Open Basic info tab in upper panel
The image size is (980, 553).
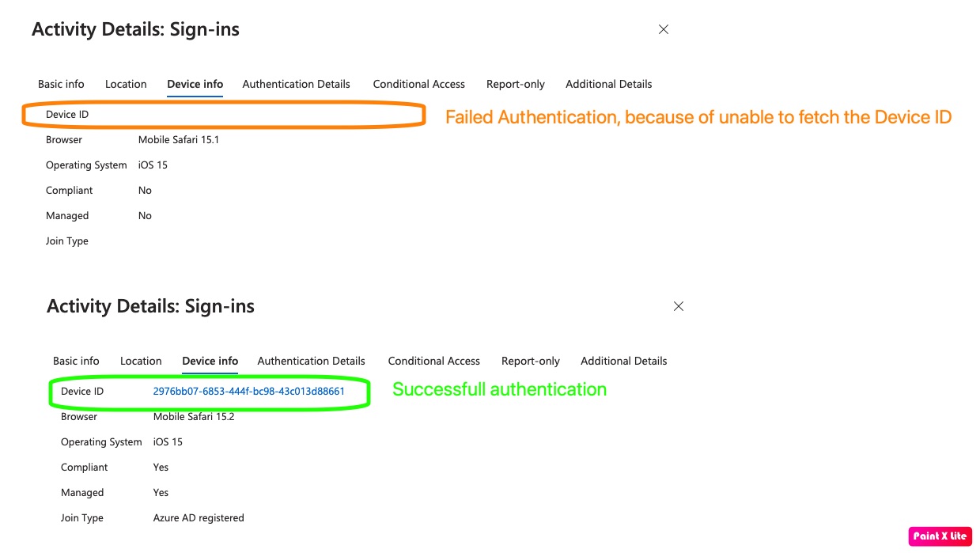tap(61, 84)
